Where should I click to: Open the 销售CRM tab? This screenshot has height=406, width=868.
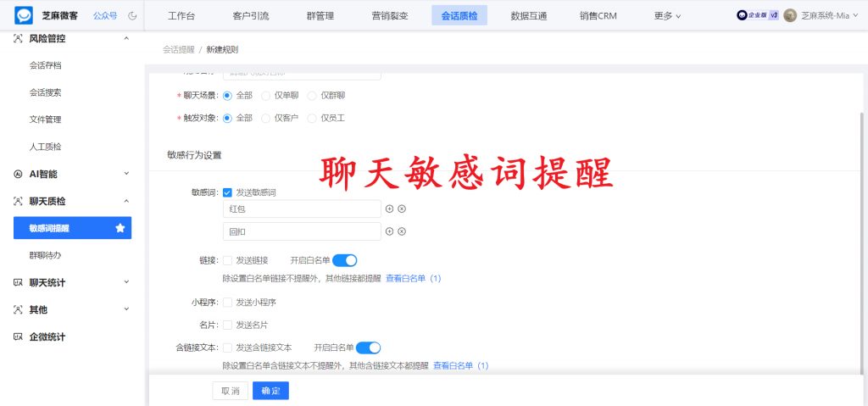click(x=598, y=15)
